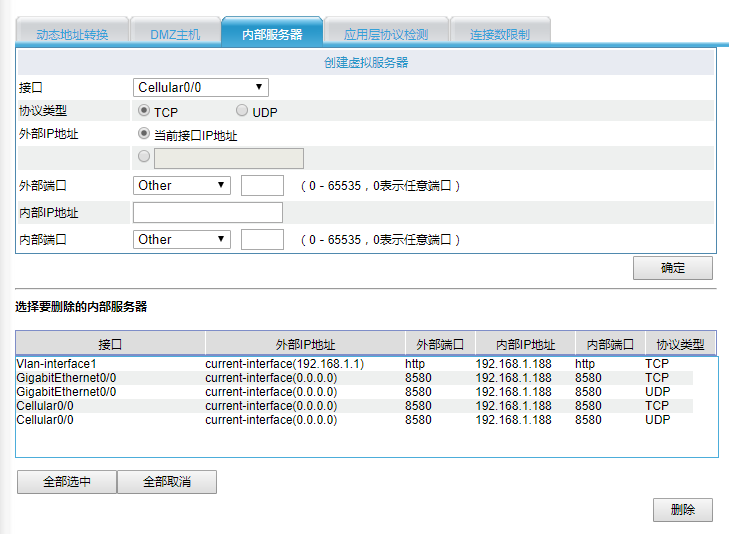The image size is (729, 534).
Task: Click the 内部IP地址 input field
Action: coord(208,212)
